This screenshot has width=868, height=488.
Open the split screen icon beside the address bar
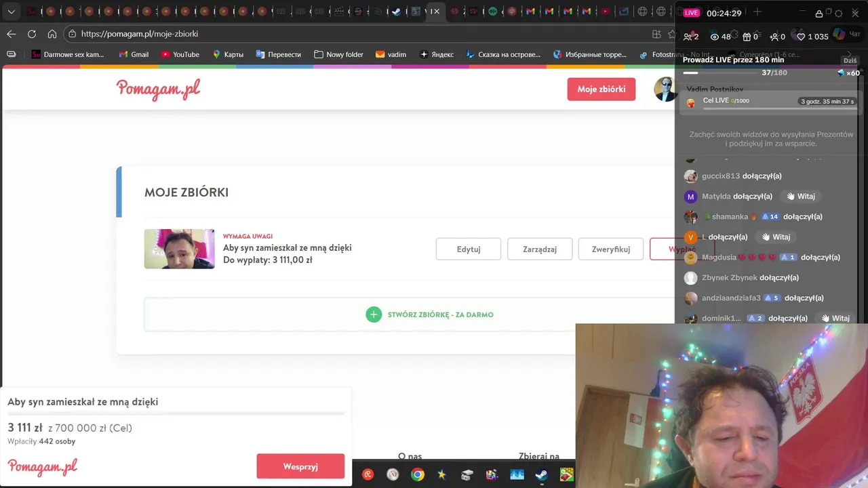tap(656, 34)
